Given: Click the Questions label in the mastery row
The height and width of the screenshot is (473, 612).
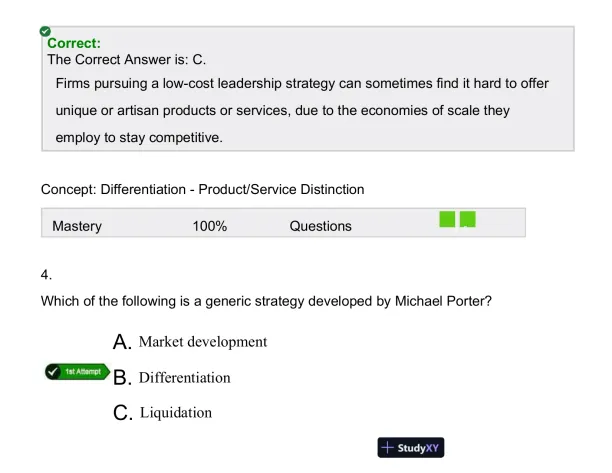Looking at the screenshot, I should point(320,226).
